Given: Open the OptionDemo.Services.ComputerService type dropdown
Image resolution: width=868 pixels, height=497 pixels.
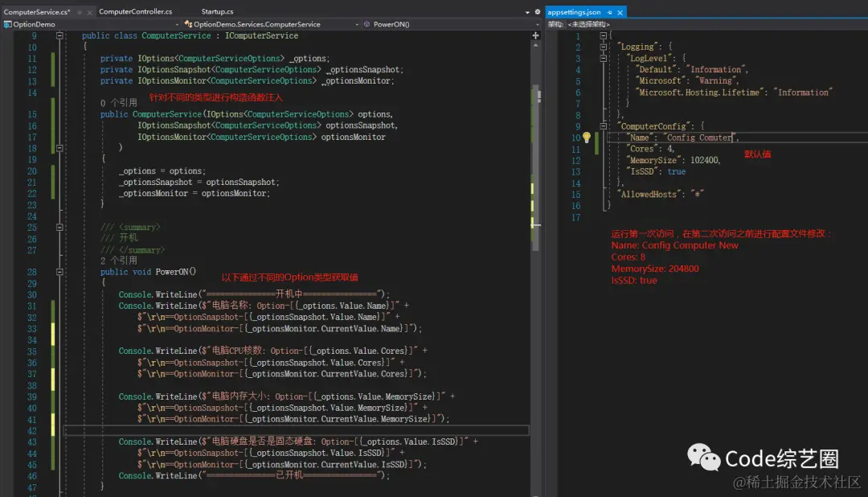Looking at the screenshot, I should (x=272, y=24).
